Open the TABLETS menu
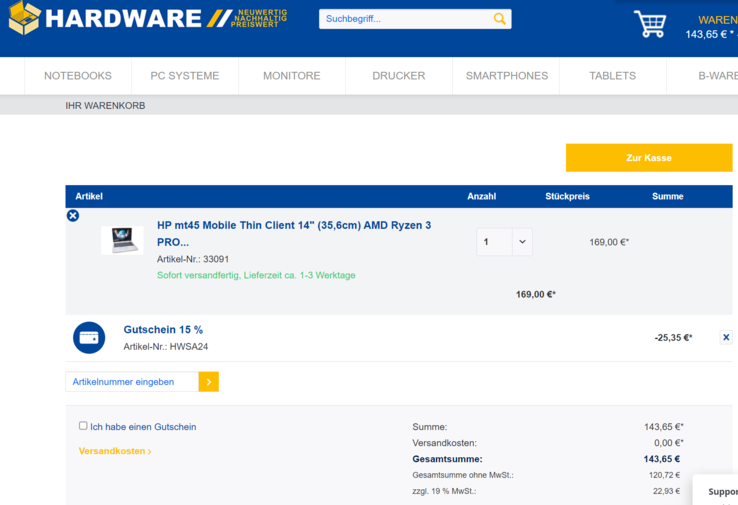This screenshot has height=505, width=738. pos(612,76)
